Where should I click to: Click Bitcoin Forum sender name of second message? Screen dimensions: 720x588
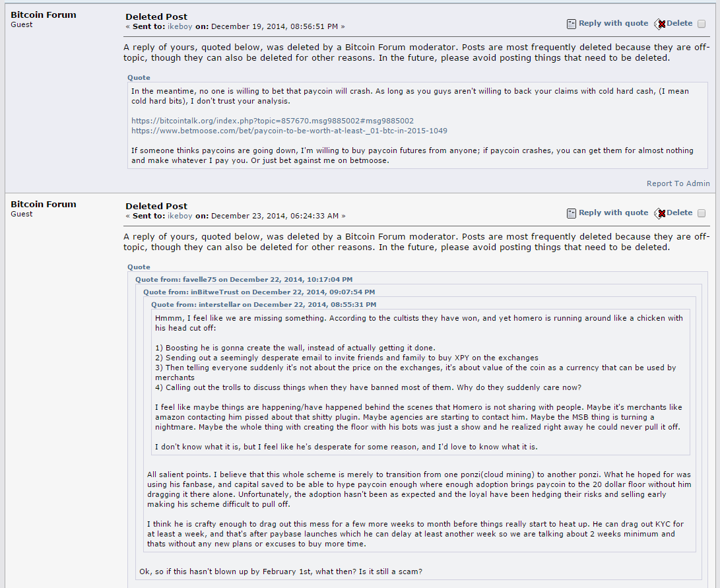(x=44, y=205)
